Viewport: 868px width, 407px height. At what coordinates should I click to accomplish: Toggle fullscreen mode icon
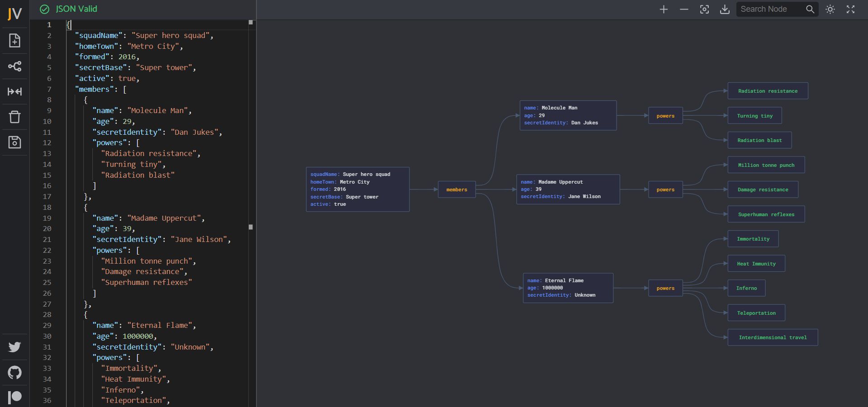pyautogui.click(x=850, y=9)
